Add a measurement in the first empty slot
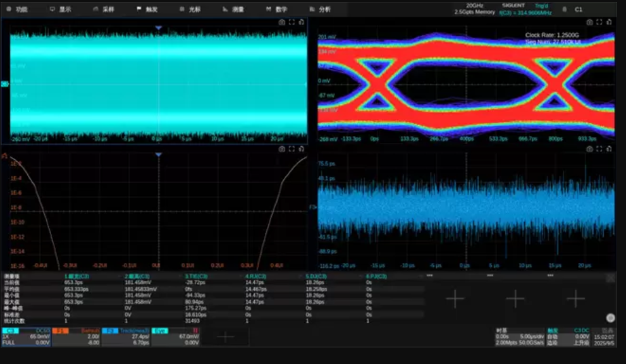The image size is (626, 364). [x=455, y=299]
